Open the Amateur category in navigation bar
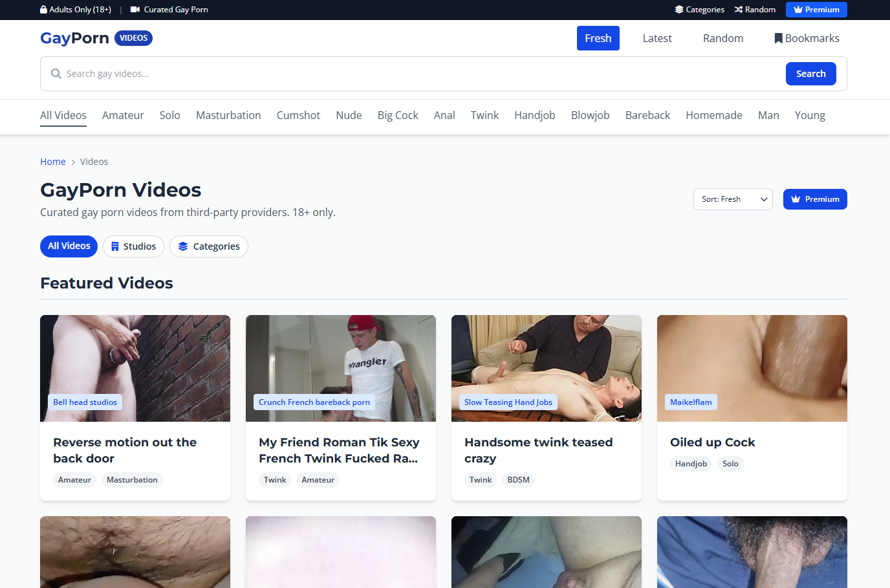 tap(123, 115)
